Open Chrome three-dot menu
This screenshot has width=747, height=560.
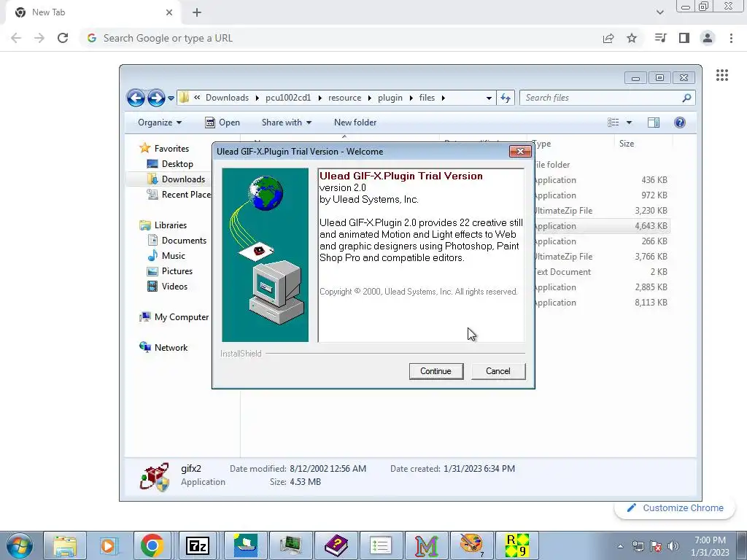coord(731,38)
